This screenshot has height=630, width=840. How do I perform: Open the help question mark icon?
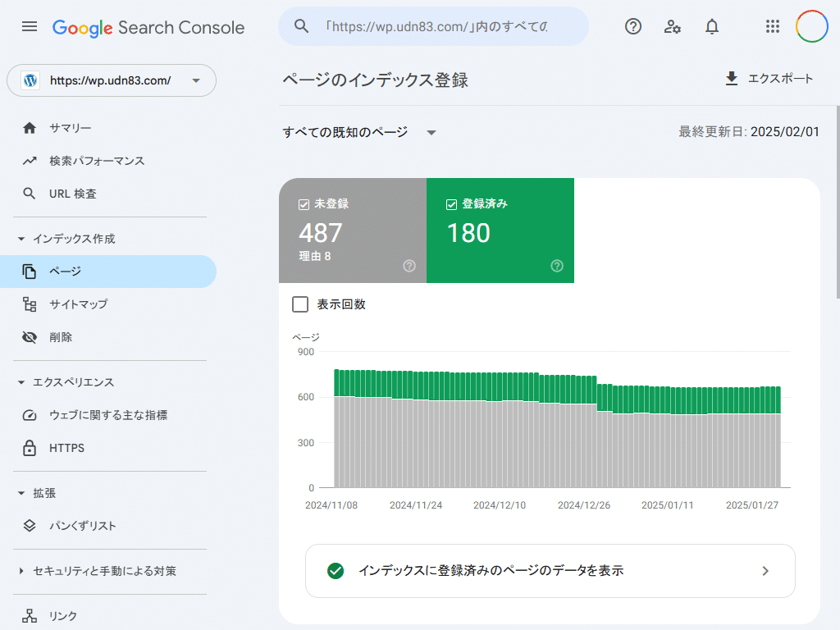coord(633,26)
